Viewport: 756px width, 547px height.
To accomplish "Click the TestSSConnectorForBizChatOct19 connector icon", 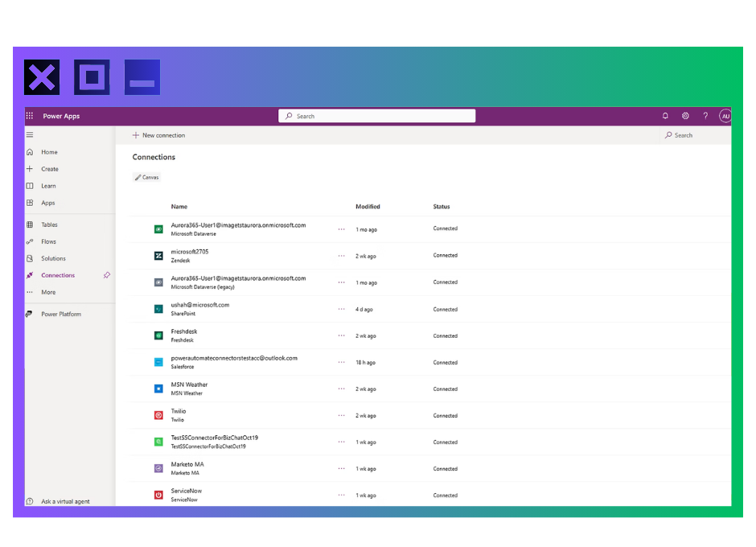I will (158, 442).
